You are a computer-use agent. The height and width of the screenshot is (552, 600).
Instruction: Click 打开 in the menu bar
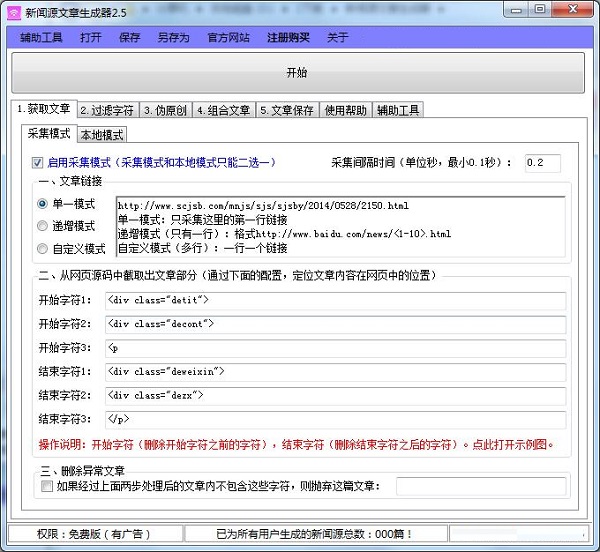coord(91,37)
